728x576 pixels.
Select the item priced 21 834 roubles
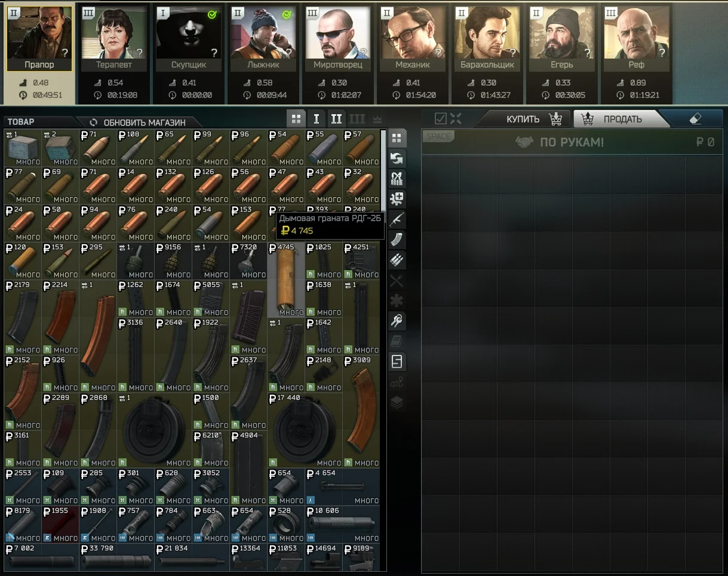point(192,557)
